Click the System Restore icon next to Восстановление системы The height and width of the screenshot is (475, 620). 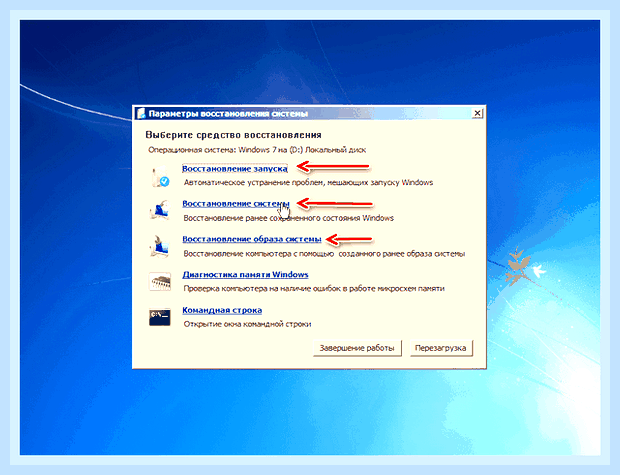(x=160, y=211)
